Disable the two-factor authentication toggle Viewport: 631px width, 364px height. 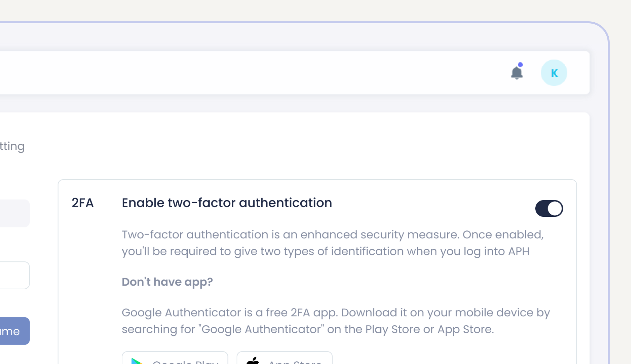pos(549,208)
